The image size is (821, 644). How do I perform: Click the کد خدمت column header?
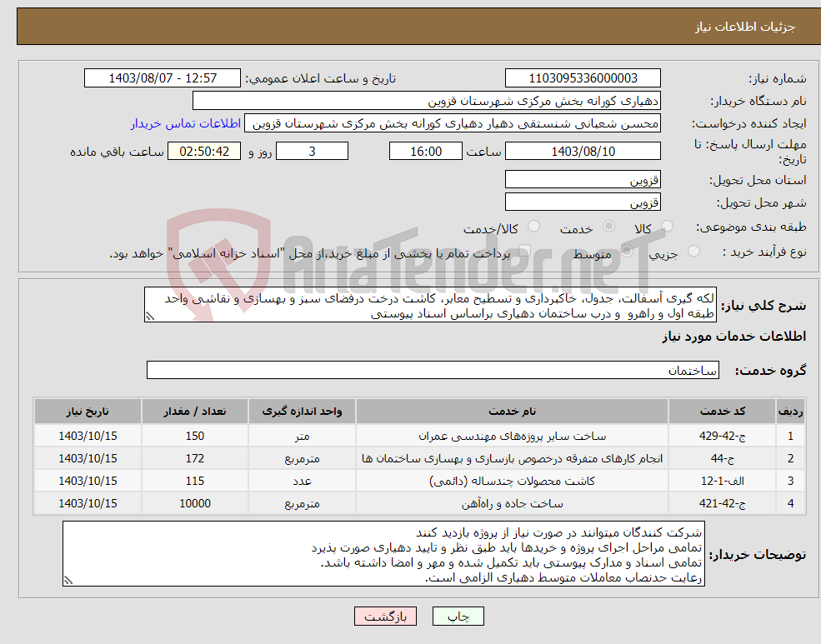coord(722,412)
